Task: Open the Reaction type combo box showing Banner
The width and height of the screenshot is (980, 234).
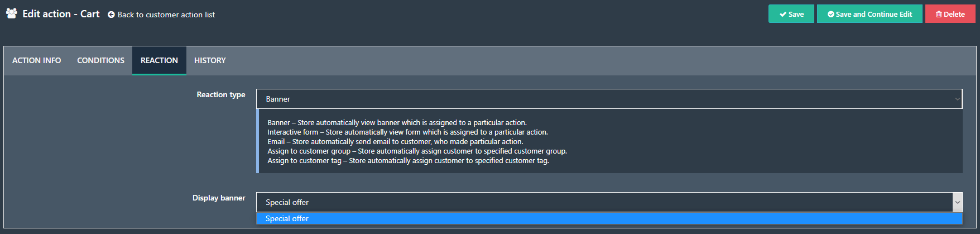Action: [609, 99]
